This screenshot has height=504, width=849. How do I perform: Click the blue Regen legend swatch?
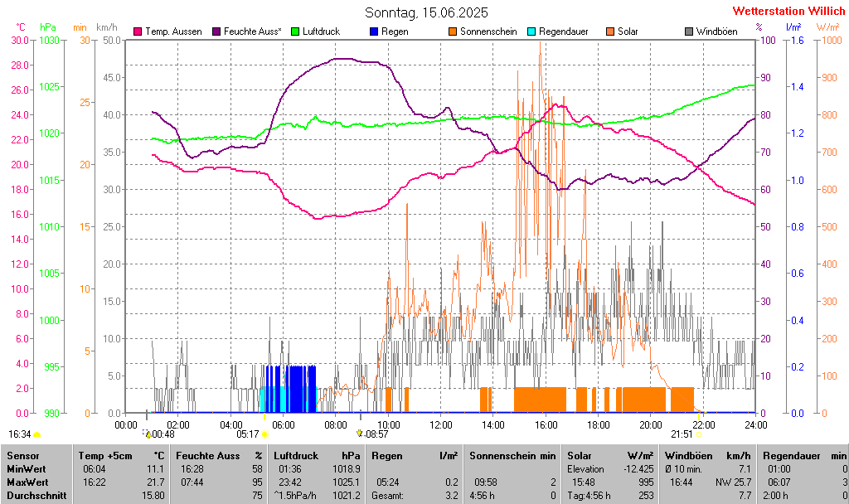pyautogui.click(x=374, y=32)
